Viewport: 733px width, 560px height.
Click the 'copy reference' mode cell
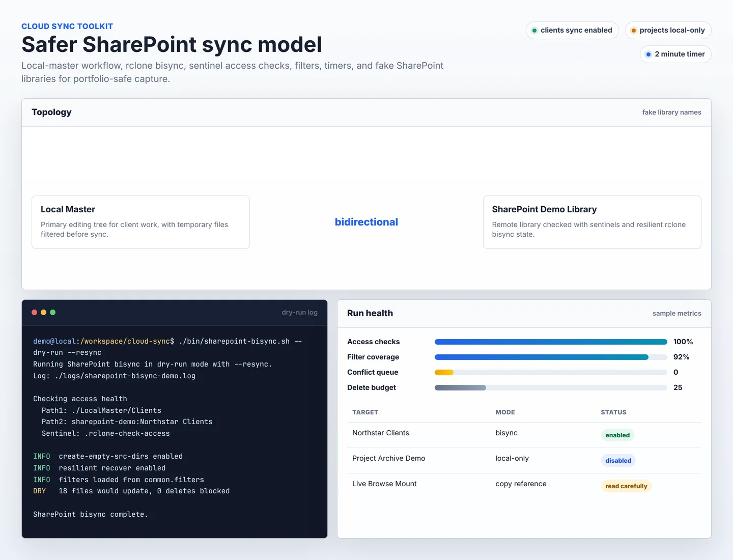pos(521,484)
